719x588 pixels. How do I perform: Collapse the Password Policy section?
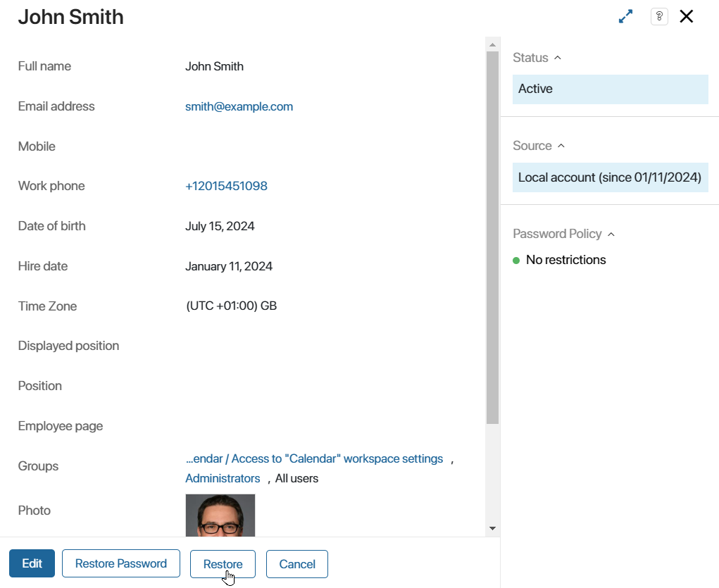[x=611, y=234]
